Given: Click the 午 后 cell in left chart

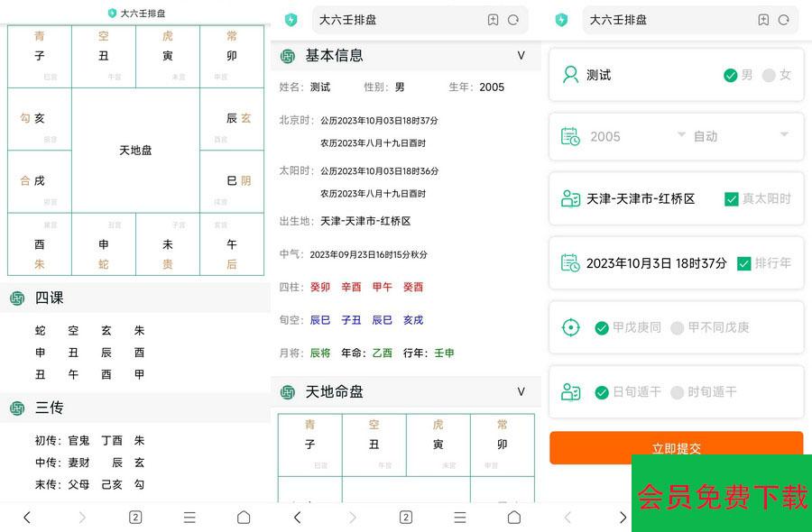Looking at the screenshot, I should click(x=232, y=243).
